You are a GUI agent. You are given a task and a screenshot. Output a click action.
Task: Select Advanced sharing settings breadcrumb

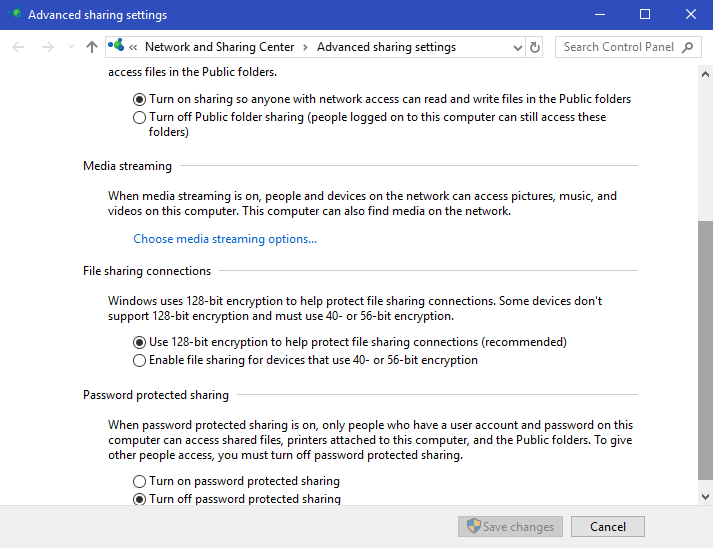(386, 47)
